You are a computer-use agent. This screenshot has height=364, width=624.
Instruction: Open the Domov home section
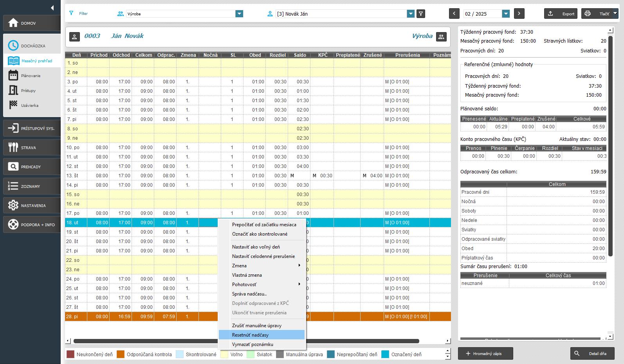pos(32,23)
